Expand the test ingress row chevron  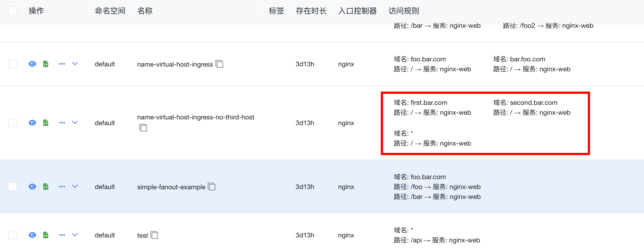pos(75,235)
